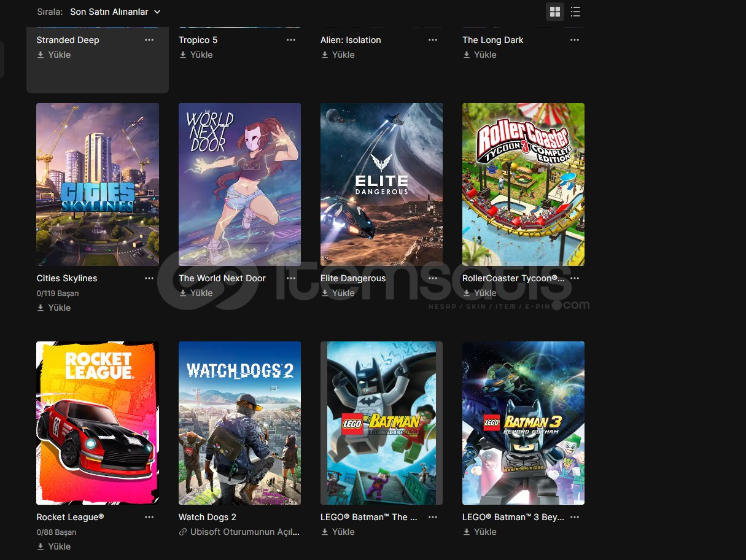Switch to list view layout
Viewport: 746px width, 560px height.
pyautogui.click(x=575, y=12)
